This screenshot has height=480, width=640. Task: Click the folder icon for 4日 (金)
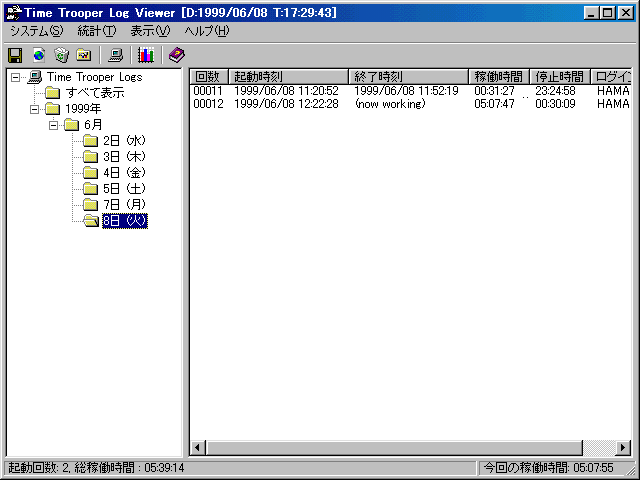point(90,173)
